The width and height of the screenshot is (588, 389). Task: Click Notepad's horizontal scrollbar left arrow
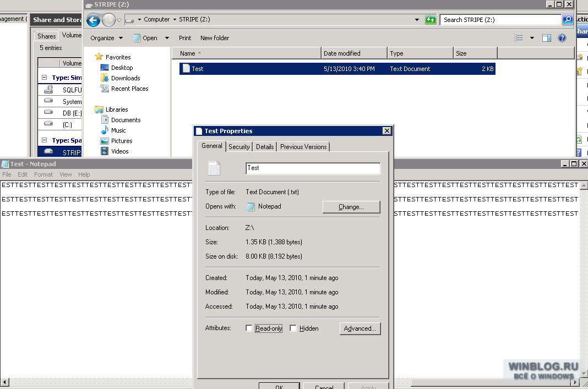click(4, 382)
